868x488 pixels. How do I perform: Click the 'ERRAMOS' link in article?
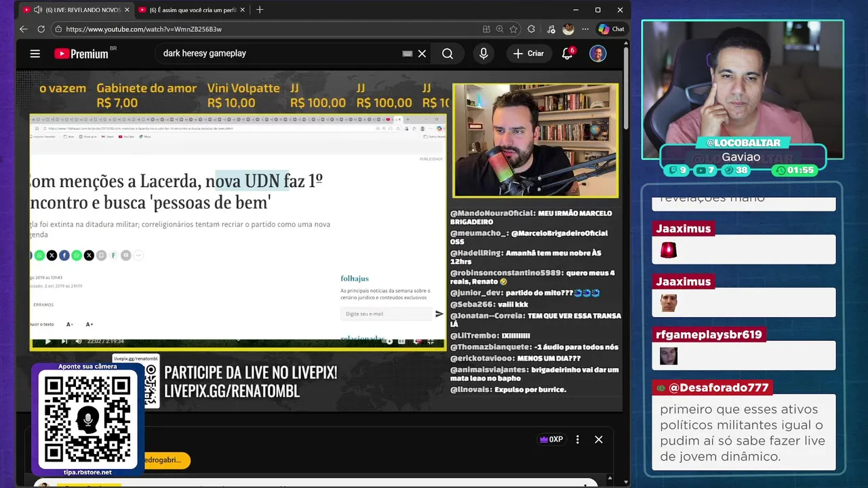(43, 305)
